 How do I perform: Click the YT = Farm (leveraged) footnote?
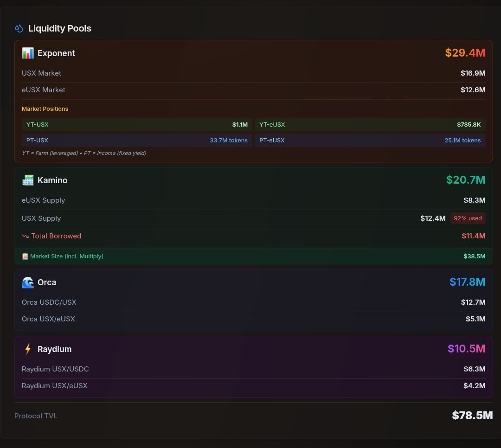tap(84, 153)
